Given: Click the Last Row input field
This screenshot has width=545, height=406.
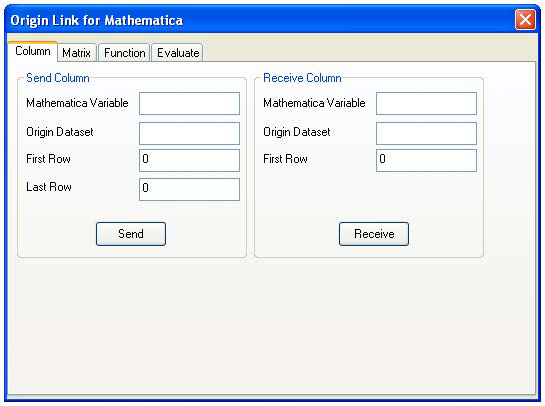Looking at the screenshot, I should 189,189.
